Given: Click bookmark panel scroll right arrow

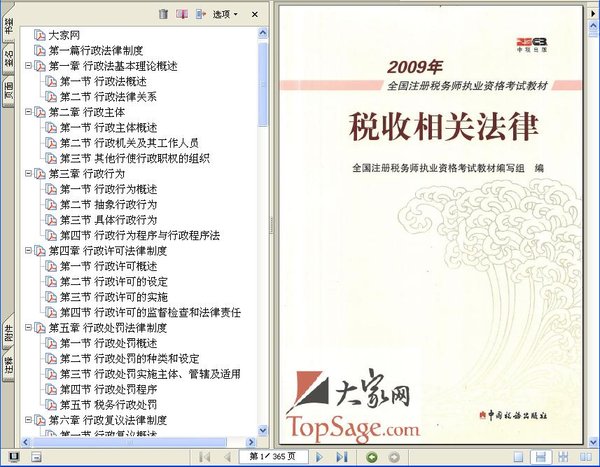Looking at the screenshot, I should 251,442.
